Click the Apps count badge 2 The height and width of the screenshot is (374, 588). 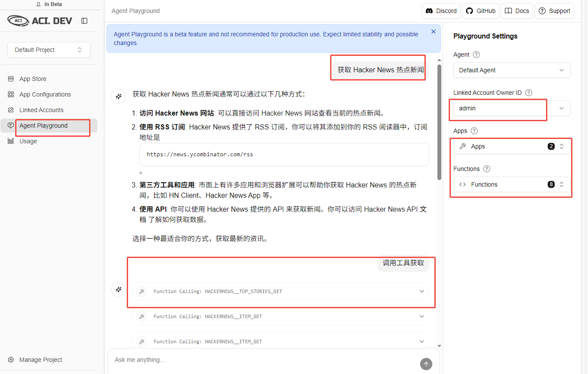click(x=551, y=146)
